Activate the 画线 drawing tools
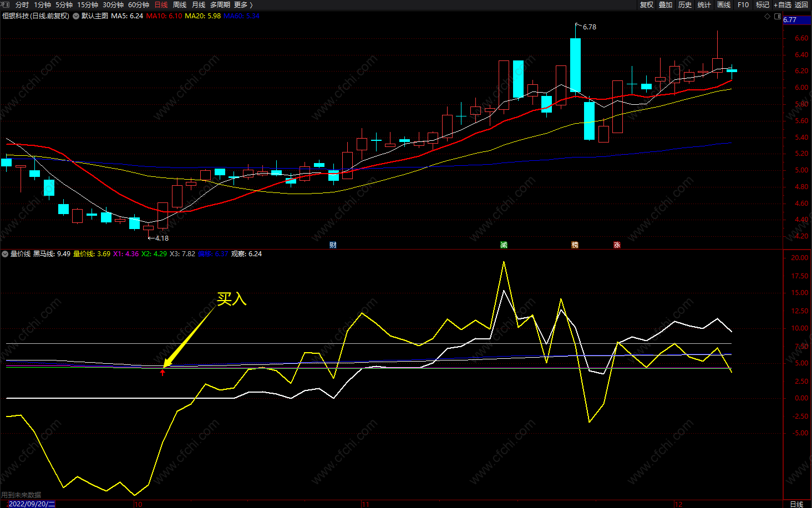 coord(724,4)
